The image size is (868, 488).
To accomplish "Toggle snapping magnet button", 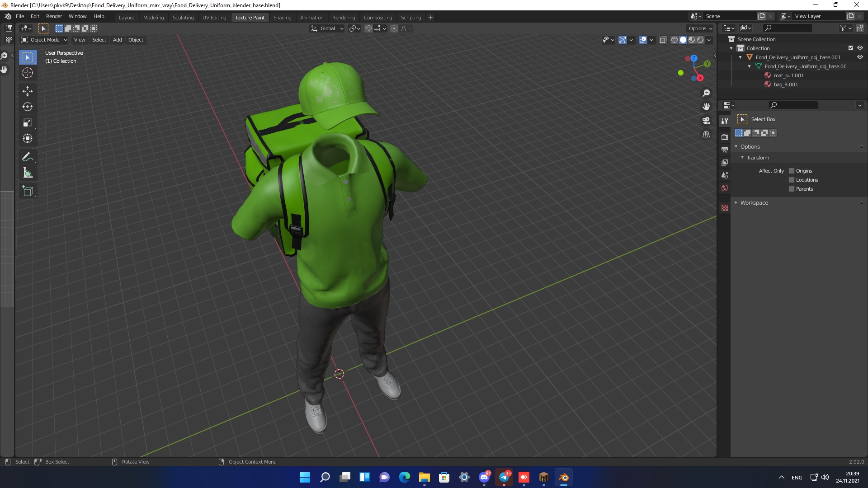I will point(368,28).
